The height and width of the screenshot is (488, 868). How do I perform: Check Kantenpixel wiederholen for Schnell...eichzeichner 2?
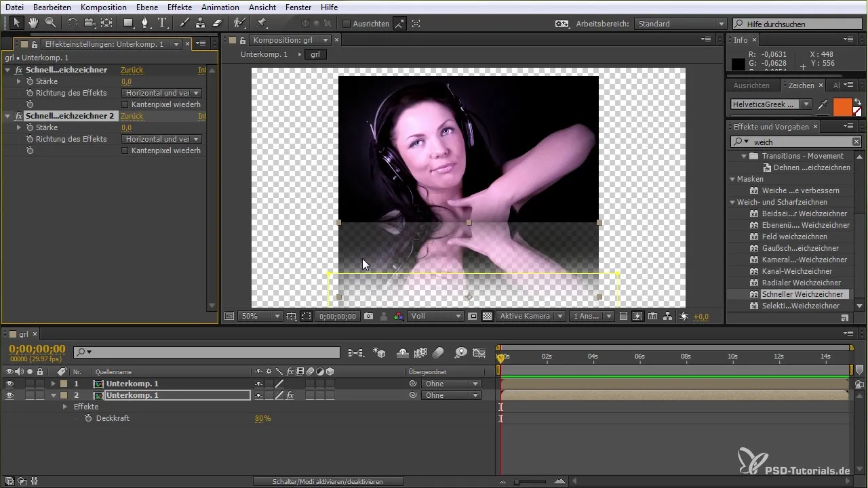point(125,150)
